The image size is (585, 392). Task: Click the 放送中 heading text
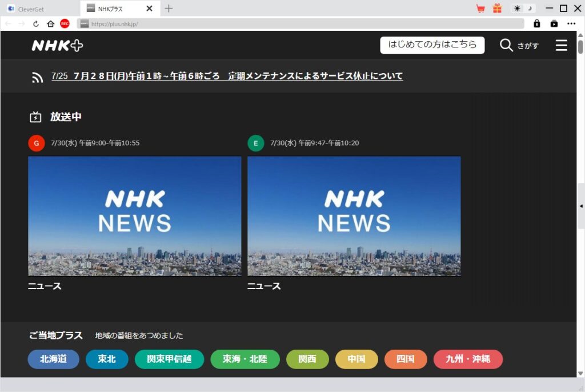pos(66,117)
